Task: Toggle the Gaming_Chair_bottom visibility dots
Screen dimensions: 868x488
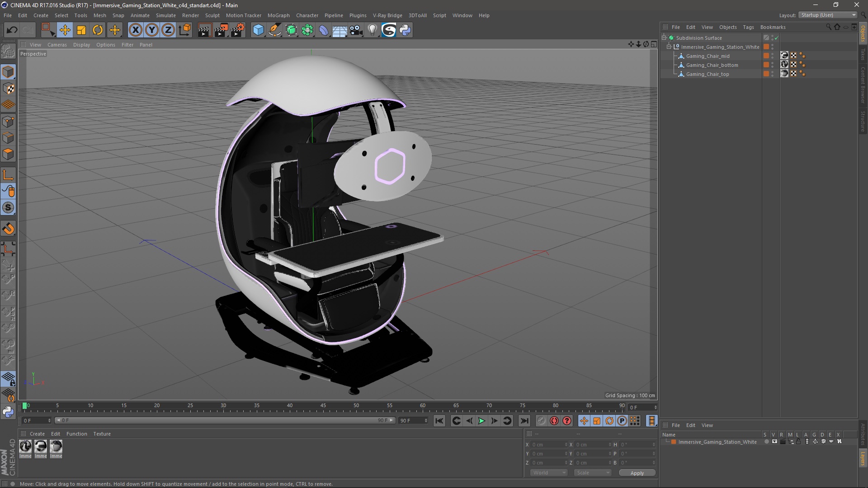Action: 773,65
